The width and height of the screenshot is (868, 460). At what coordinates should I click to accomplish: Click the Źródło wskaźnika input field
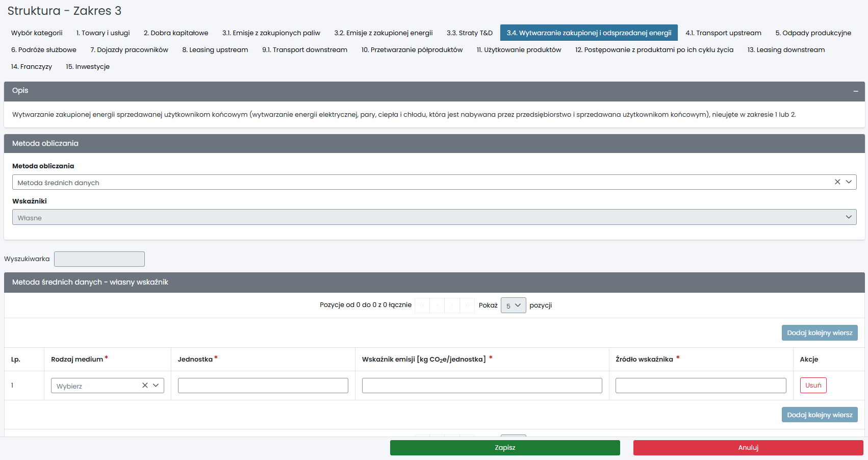click(x=700, y=386)
